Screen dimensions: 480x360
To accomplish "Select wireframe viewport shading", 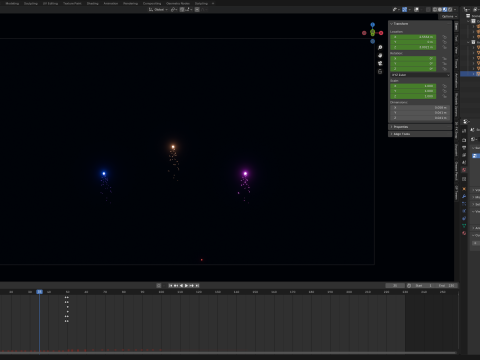I will click(x=435, y=9).
